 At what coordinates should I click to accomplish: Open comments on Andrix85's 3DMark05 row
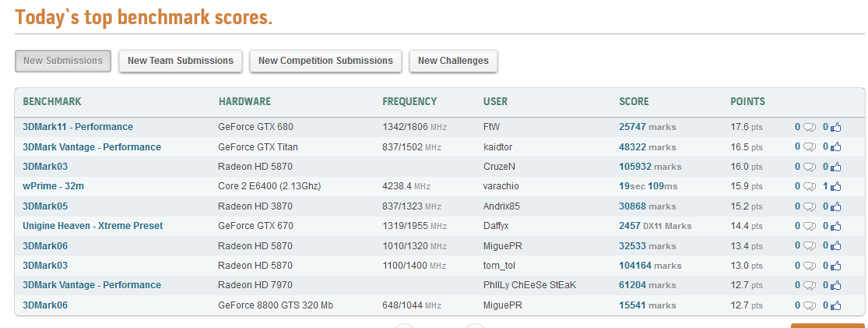click(810, 206)
